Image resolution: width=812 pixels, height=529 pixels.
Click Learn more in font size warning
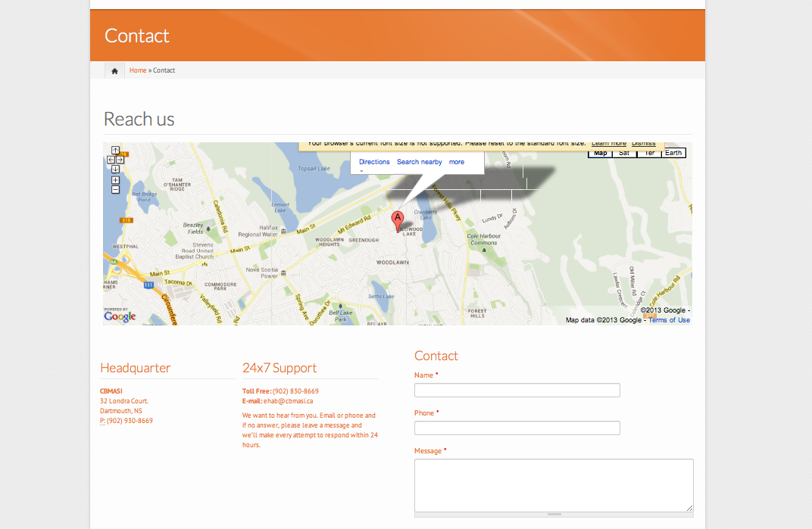click(x=609, y=143)
